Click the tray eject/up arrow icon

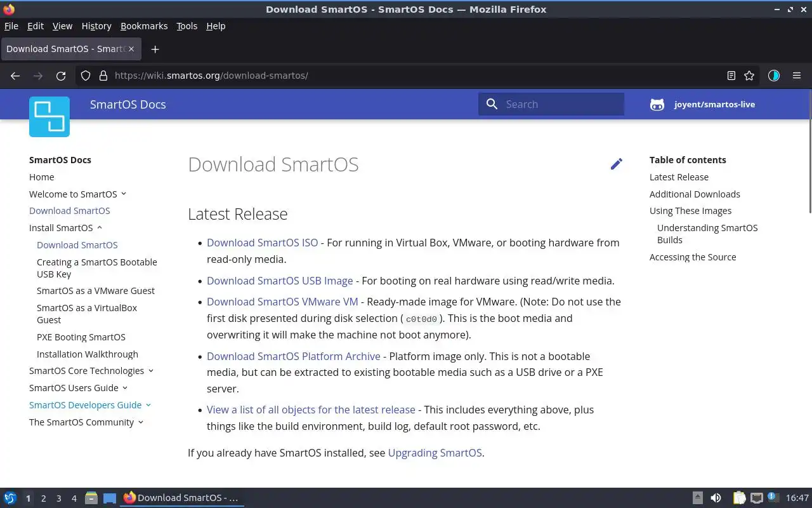697,498
